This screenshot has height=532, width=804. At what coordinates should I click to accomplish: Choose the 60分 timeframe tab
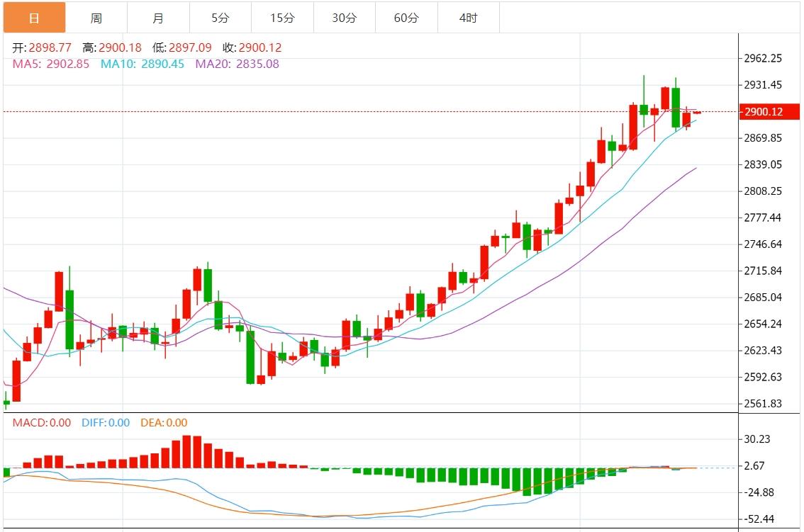click(x=406, y=18)
